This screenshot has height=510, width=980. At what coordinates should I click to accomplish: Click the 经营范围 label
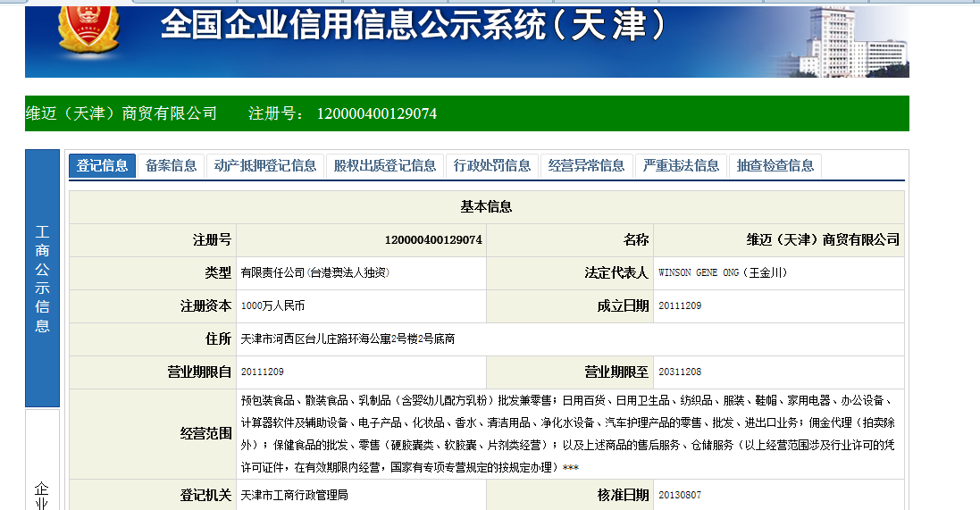click(205, 434)
